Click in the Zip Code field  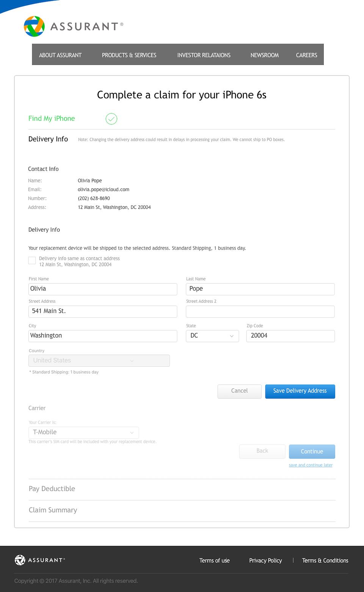[290, 336]
